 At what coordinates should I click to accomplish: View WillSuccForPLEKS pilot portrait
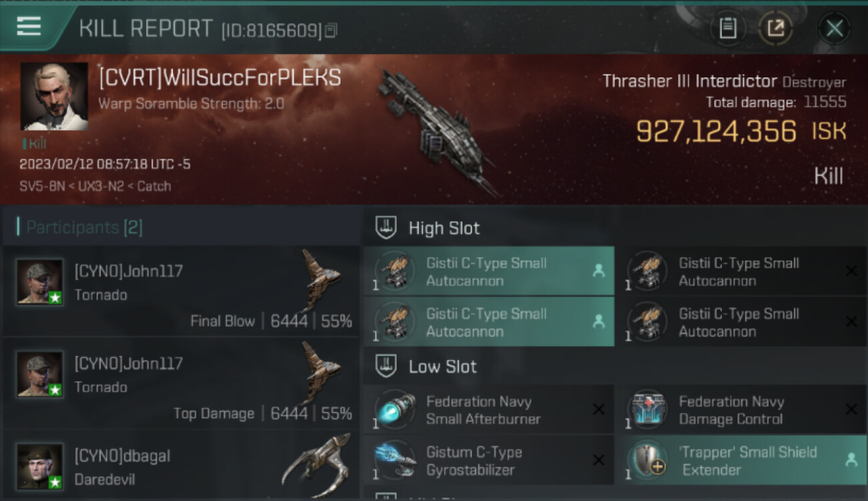(x=54, y=96)
